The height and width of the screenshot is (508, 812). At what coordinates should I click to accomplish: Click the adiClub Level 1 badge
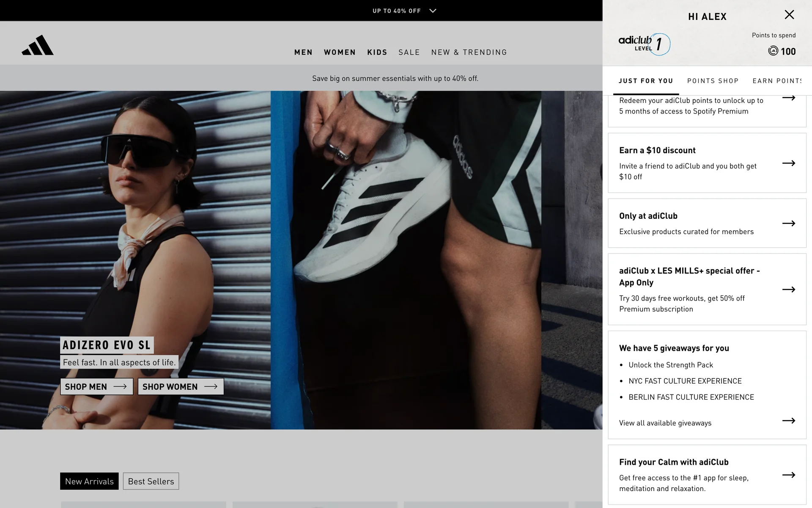pos(644,44)
